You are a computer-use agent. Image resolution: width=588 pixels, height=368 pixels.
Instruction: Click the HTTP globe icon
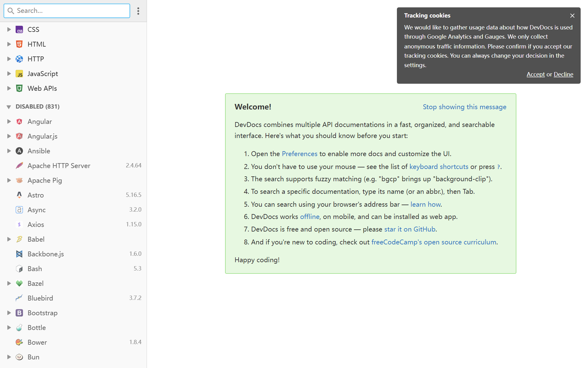(x=19, y=59)
